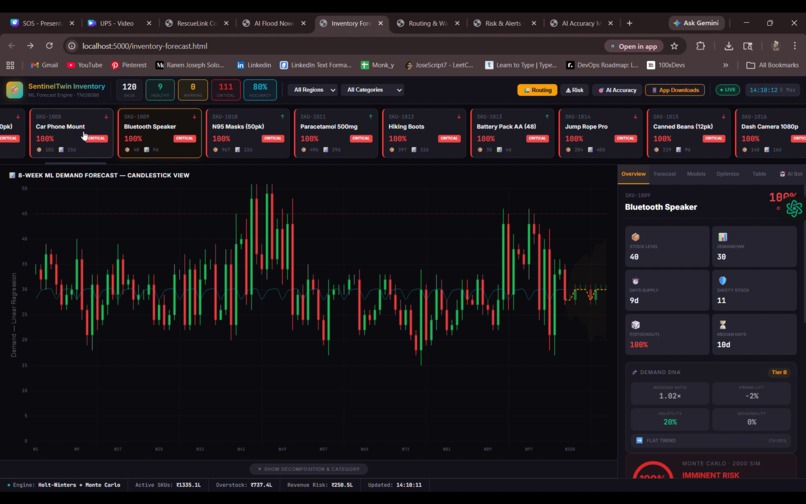Select the Canned Beans (12pk) card
Screen dimensions: 806x504
tap(689, 133)
